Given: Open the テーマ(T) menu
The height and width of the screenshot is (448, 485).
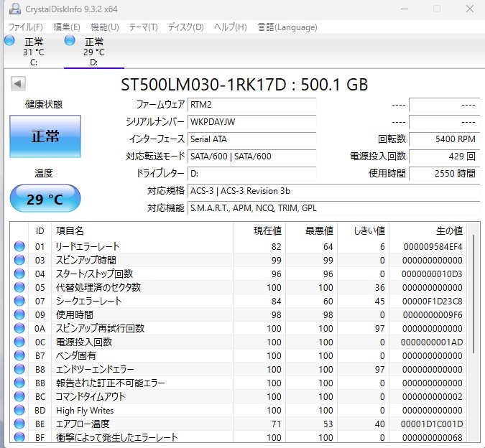Looking at the screenshot, I should [144, 27].
